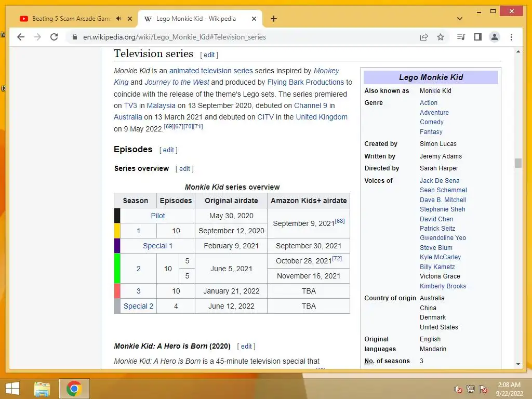The width and height of the screenshot is (532, 399).
Task: Open the United Kingdom link
Action: coord(322,117)
